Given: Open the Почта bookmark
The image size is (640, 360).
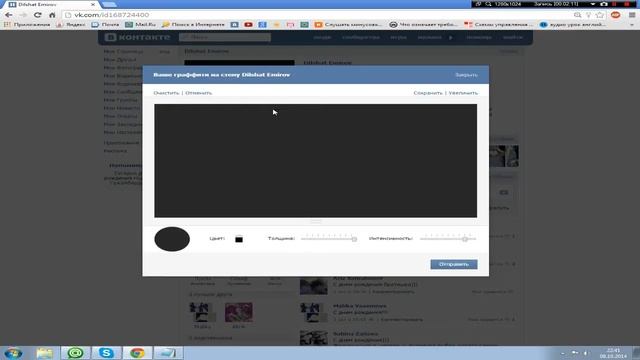Looking at the screenshot, I should coord(105,24).
